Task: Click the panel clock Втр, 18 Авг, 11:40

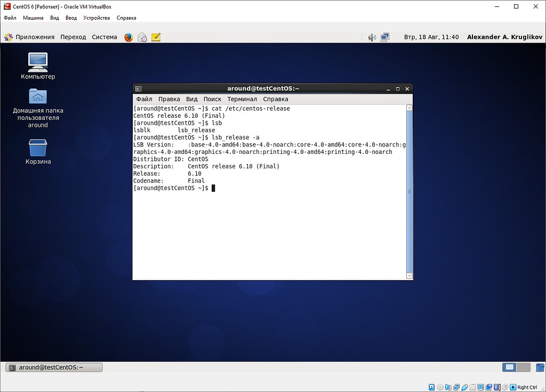Action: 431,37
